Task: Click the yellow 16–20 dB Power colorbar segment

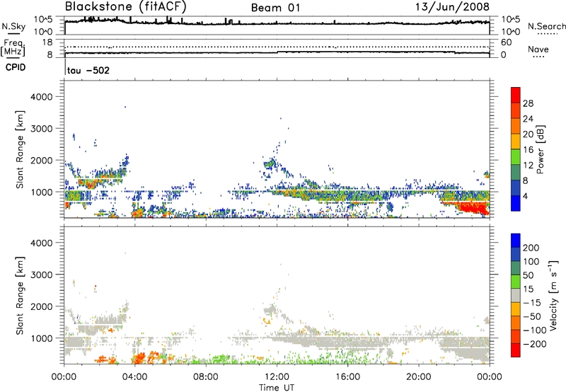Action: click(516, 141)
